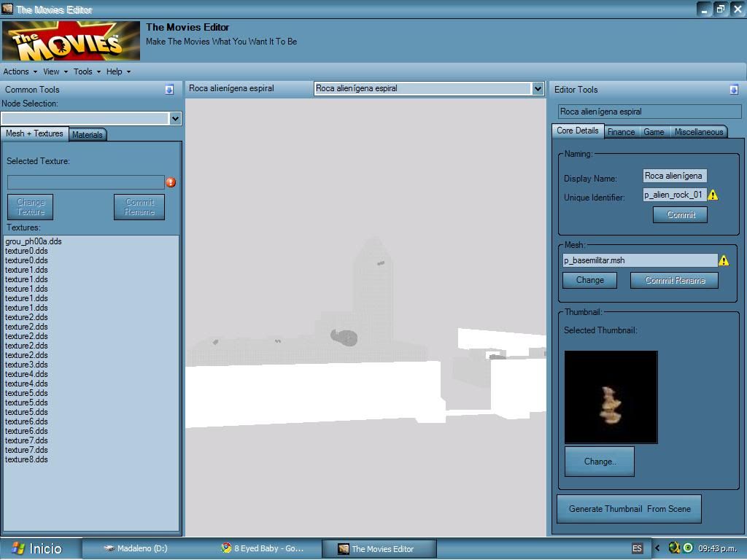Click the Display Name field

pyautogui.click(x=675, y=176)
